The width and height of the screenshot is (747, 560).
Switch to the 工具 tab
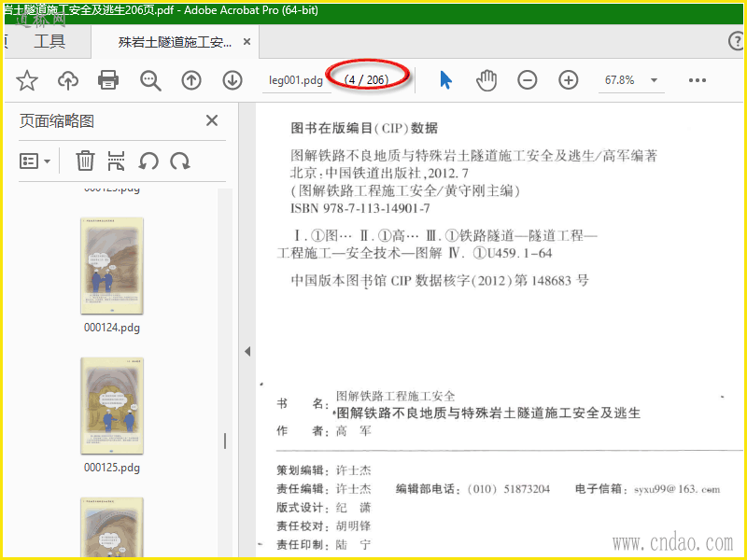click(x=49, y=41)
